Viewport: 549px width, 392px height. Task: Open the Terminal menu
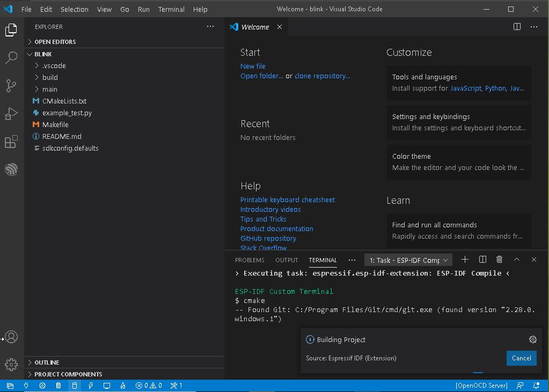pyautogui.click(x=171, y=9)
